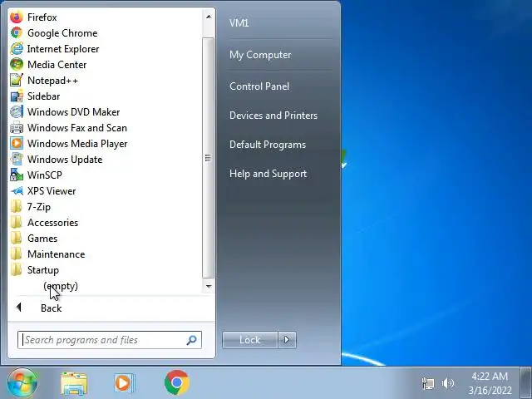Click the programs list scroll up arrow
This screenshot has width=532, height=399.
click(x=209, y=17)
